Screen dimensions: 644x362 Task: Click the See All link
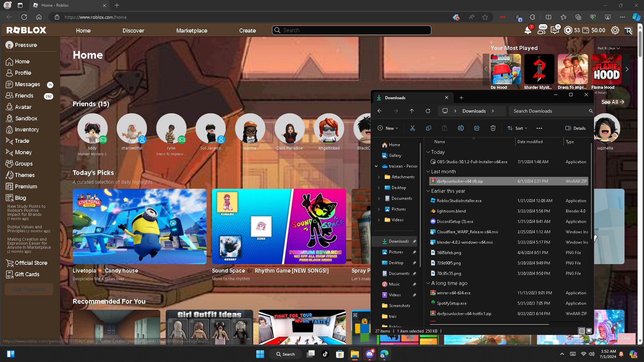612,102
